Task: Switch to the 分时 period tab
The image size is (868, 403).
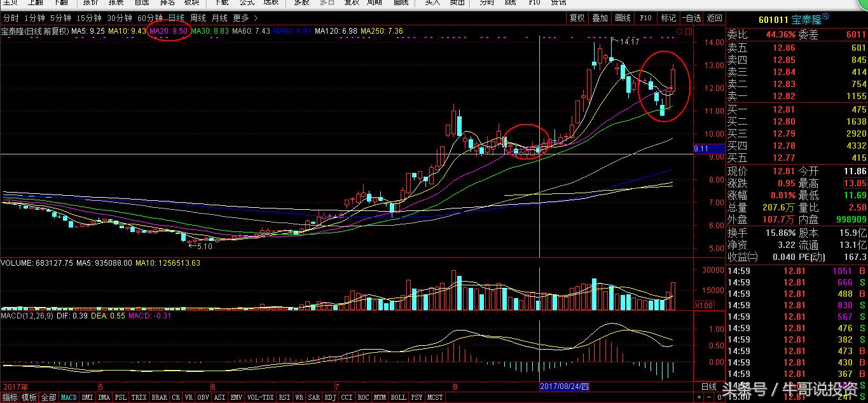Action: [x=11, y=18]
